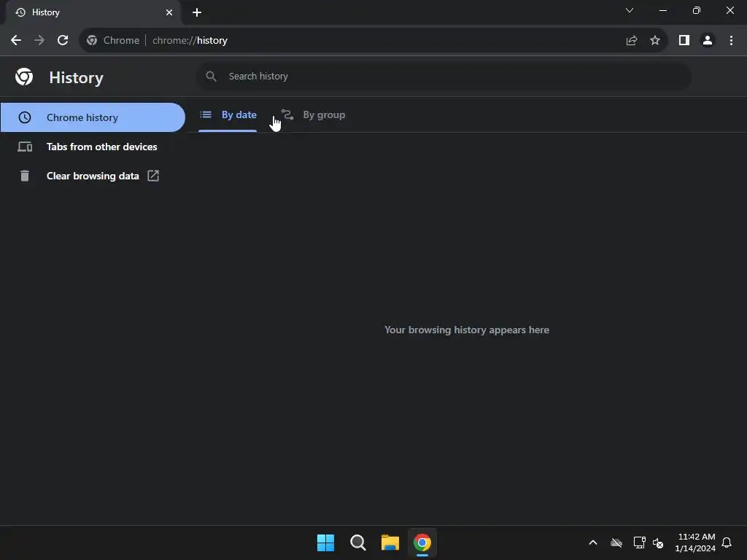The height and width of the screenshot is (560, 747).
Task: Open Windows taskbar search
Action: click(x=357, y=542)
